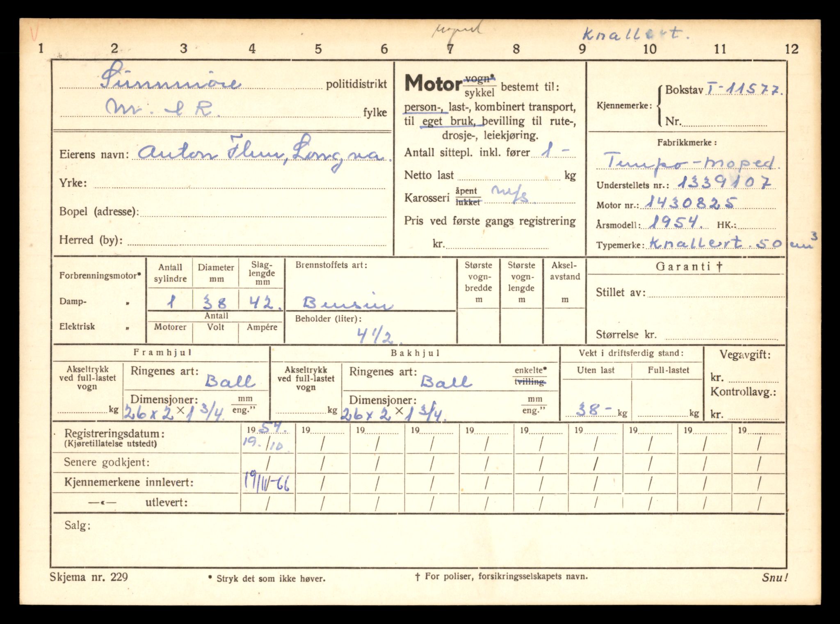Click the 'Pris ved første gangs registrering' text
This screenshot has width=840, height=624.
coord(490,221)
